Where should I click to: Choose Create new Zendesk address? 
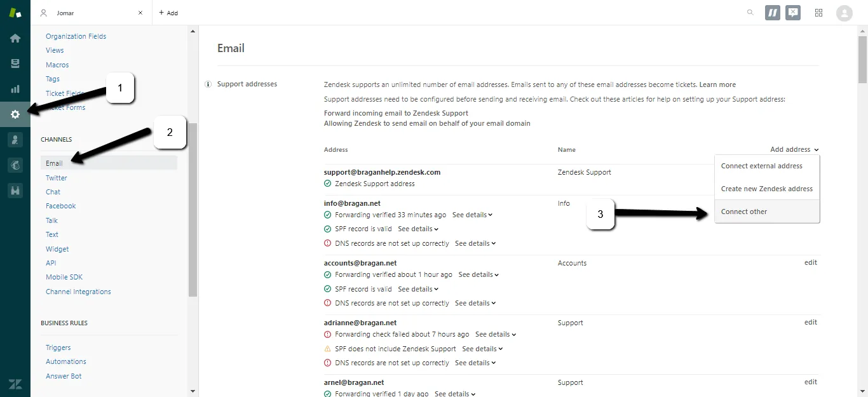tap(767, 189)
